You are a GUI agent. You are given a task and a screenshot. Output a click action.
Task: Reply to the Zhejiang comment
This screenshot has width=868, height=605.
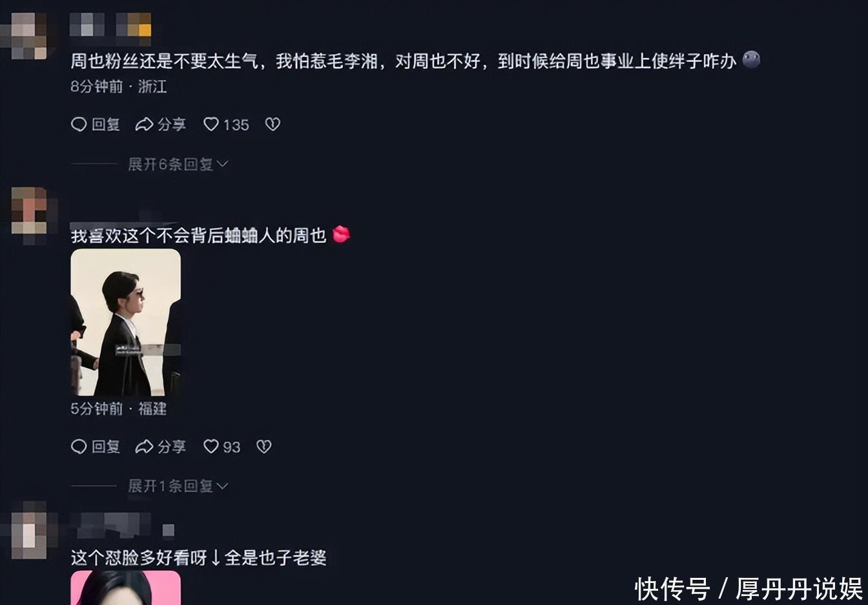coord(95,125)
